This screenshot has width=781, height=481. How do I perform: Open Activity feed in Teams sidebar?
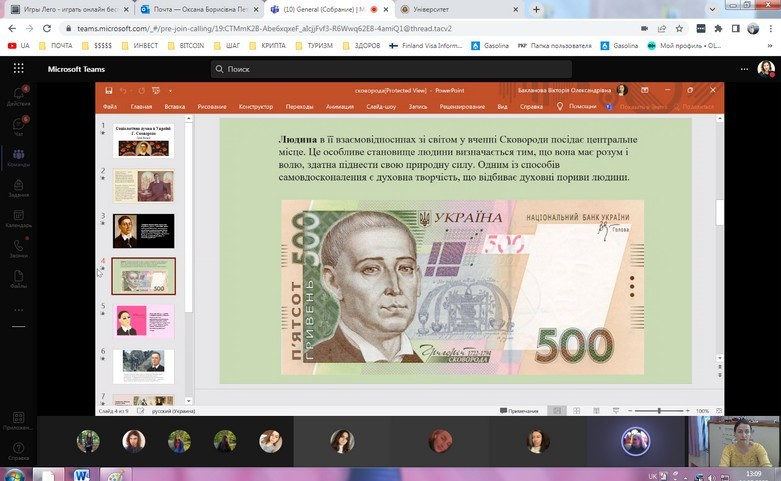(x=18, y=96)
